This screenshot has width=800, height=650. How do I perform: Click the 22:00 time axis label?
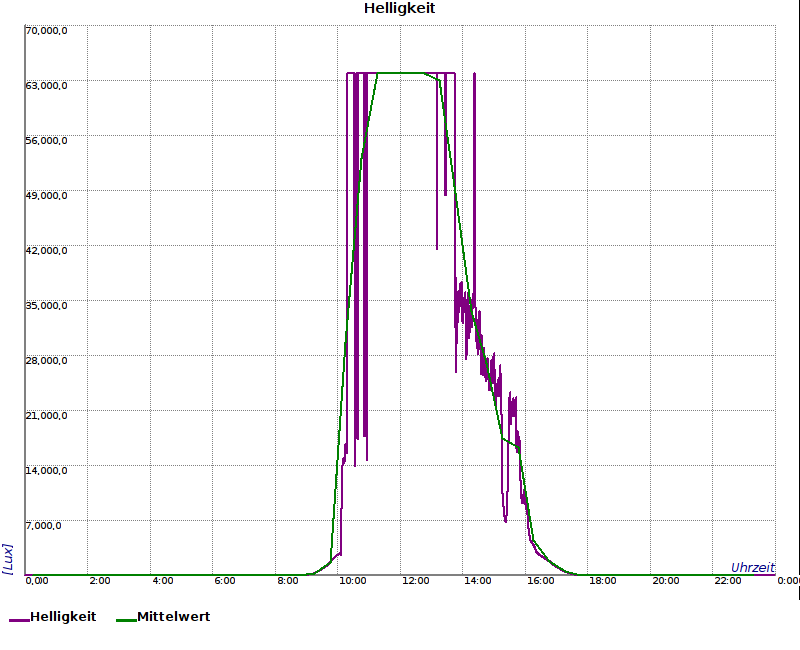[729, 581]
